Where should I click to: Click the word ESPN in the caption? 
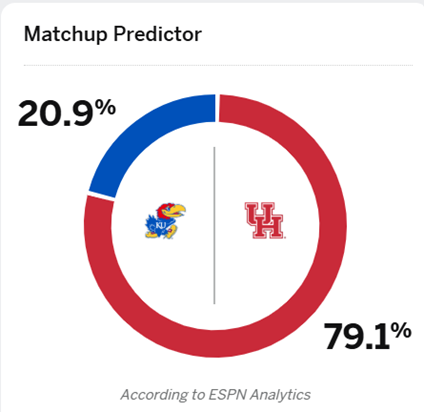coord(228,395)
